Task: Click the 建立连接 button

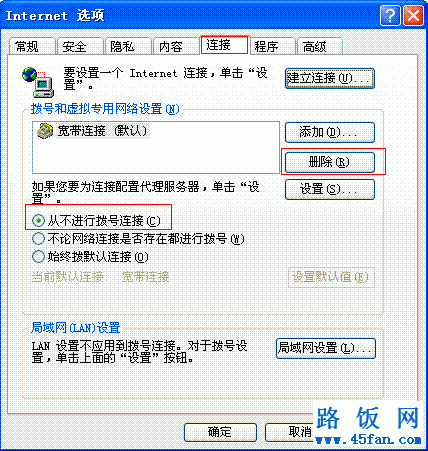Action: coord(330,78)
